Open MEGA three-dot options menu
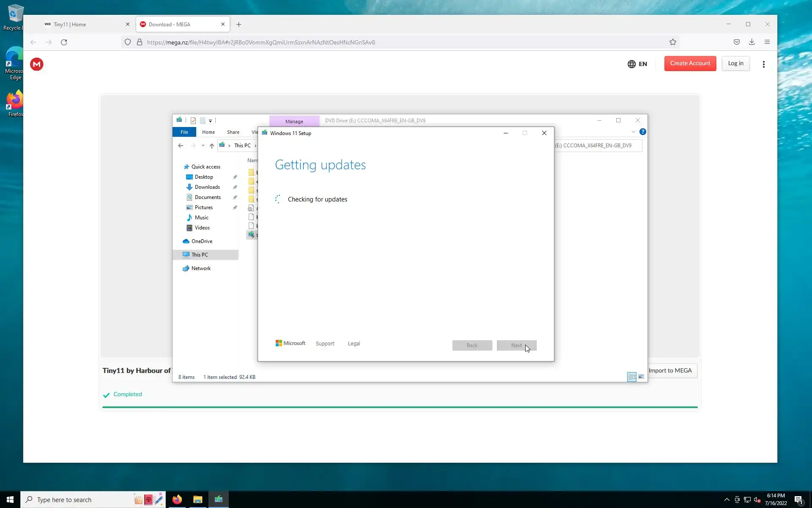 click(x=763, y=64)
